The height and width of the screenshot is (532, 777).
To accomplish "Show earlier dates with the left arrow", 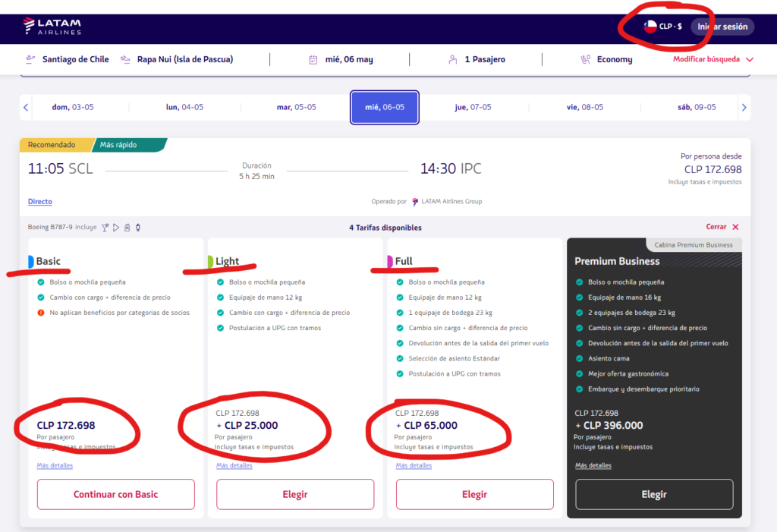I will point(26,108).
